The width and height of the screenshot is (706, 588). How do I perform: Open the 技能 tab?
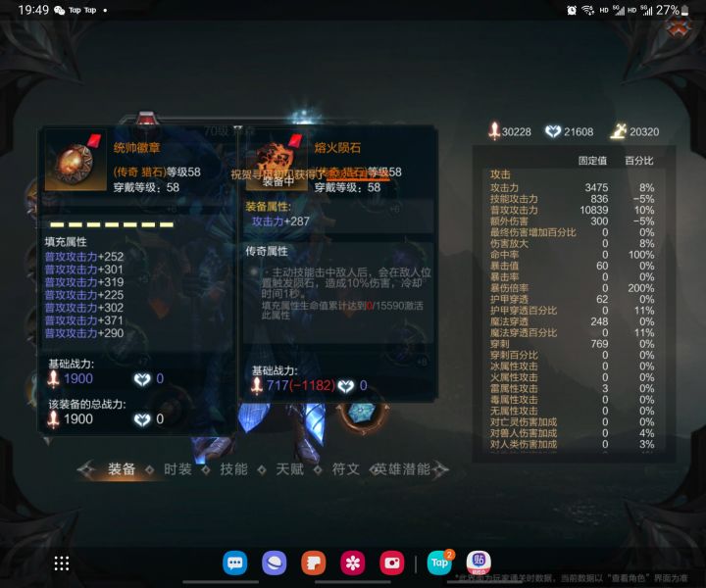point(233,469)
